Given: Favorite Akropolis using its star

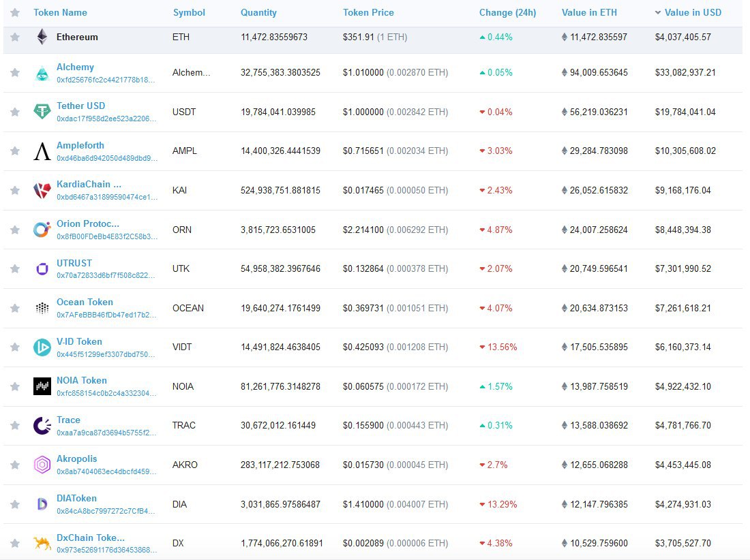Looking at the screenshot, I should (x=15, y=465).
